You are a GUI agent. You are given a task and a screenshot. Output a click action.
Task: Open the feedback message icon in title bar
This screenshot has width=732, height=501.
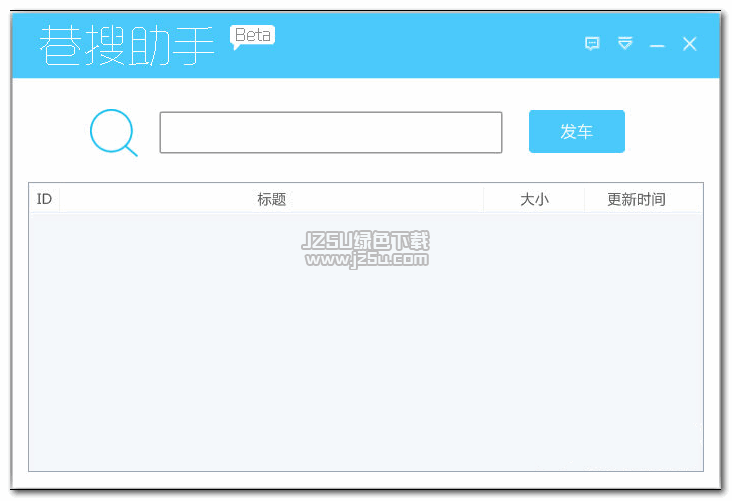[x=592, y=43]
